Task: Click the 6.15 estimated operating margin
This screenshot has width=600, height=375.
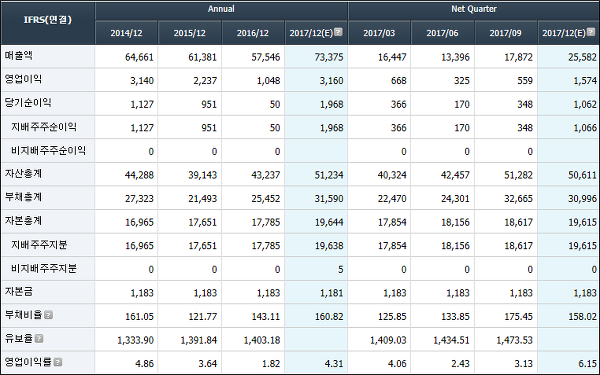Action: (x=587, y=364)
